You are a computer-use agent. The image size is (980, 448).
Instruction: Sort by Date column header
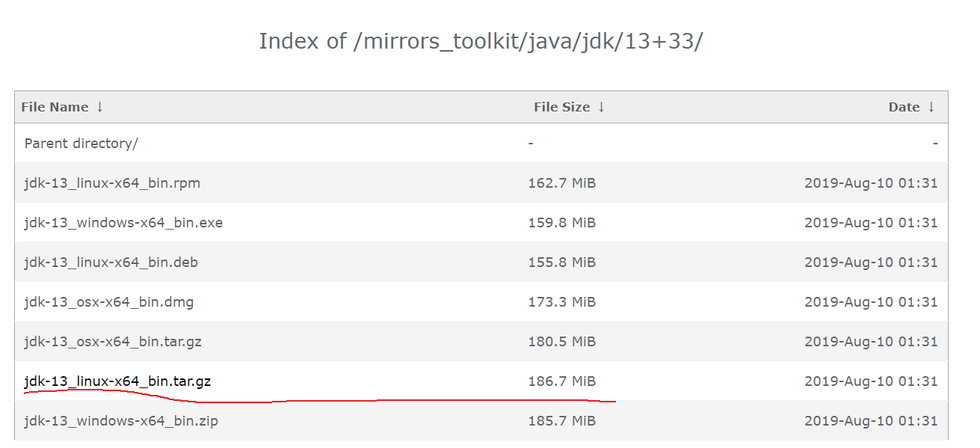tap(904, 107)
